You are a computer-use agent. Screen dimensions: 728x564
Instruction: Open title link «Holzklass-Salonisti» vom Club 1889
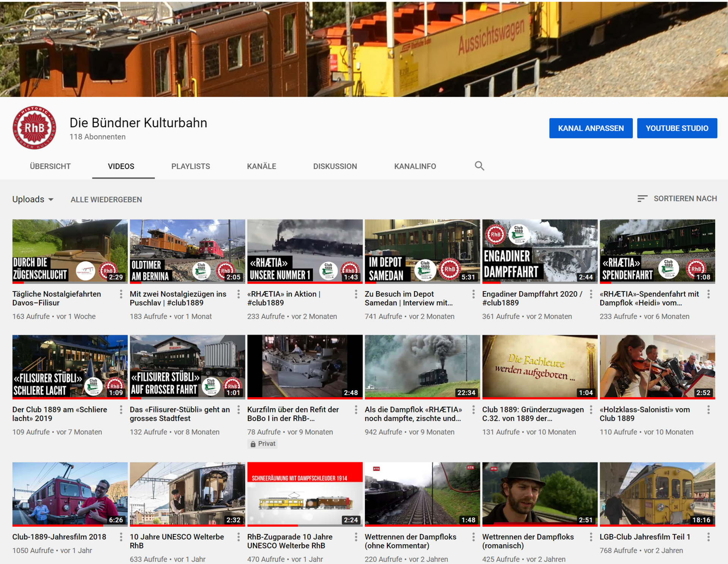(645, 414)
